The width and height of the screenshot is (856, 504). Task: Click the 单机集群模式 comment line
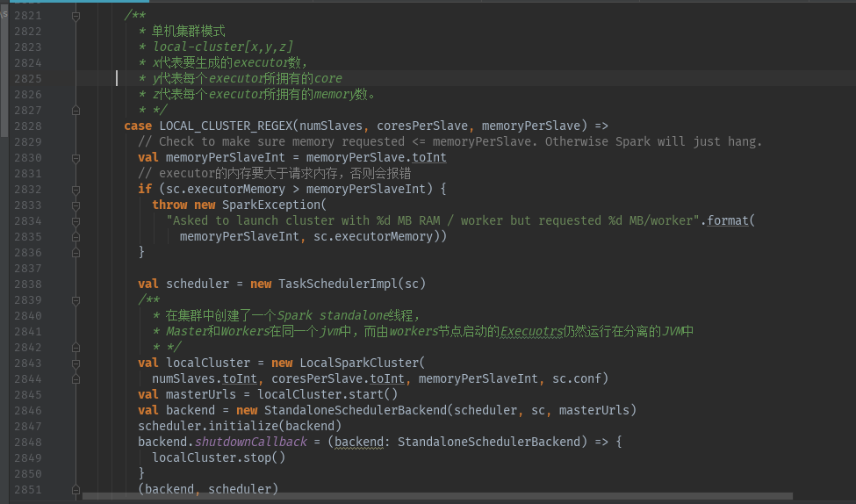coord(189,31)
